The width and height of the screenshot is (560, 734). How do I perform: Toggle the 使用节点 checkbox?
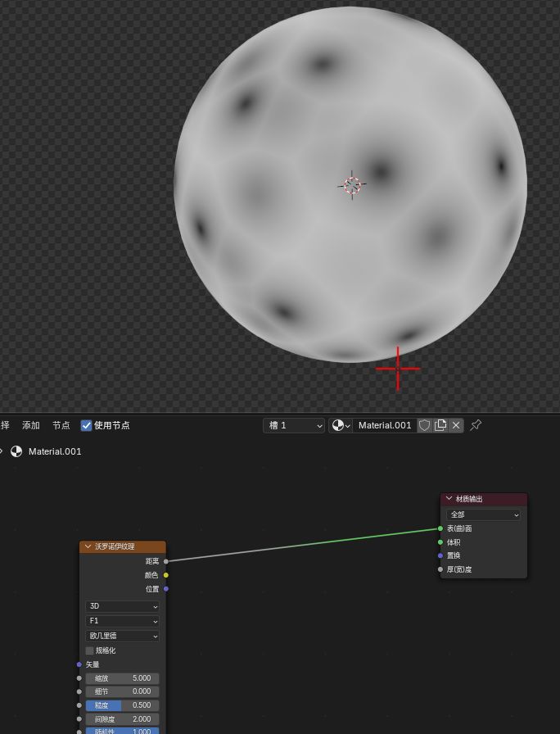(x=86, y=425)
